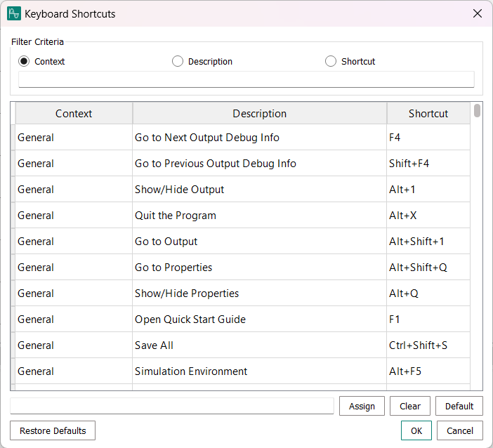Click the Alt+Shift+Q shortcut cell
The image size is (493, 448).
click(x=428, y=268)
